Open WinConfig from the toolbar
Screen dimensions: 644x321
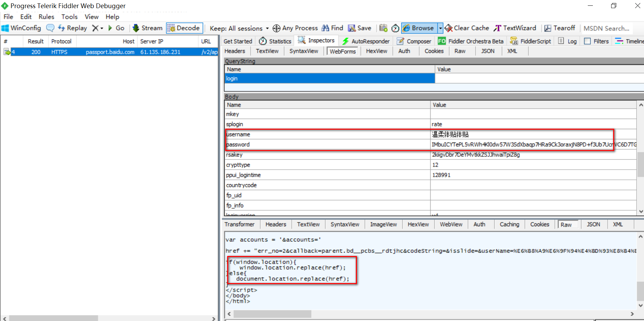[x=21, y=28]
